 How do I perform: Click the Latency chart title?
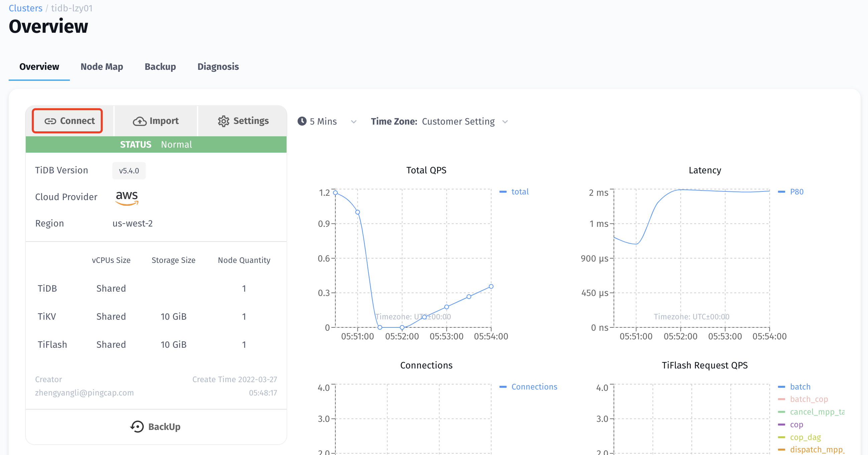point(704,170)
